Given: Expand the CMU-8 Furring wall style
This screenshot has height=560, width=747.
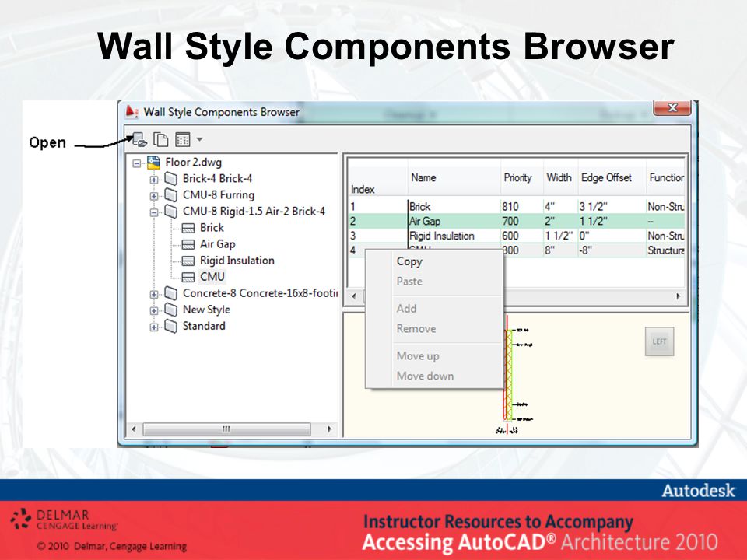Looking at the screenshot, I should [x=154, y=196].
